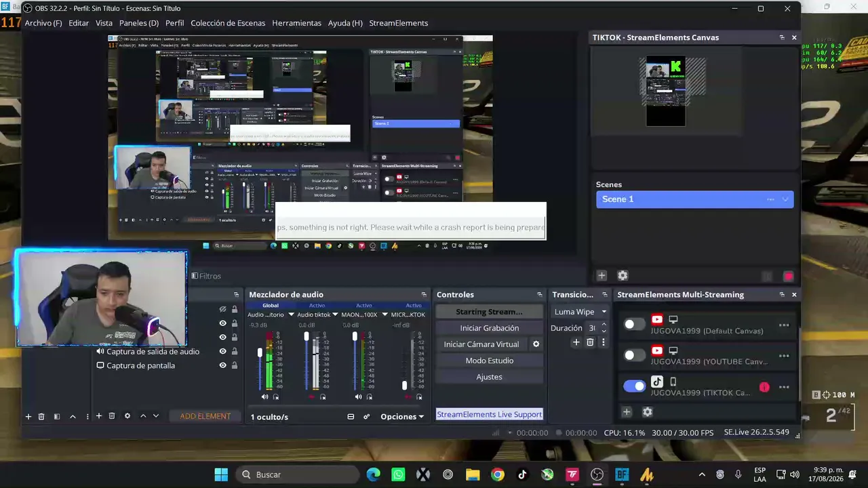868x488 pixels.
Task: Unmute the Audio tiktok mixer channel
Action: (x=311, y=396)
